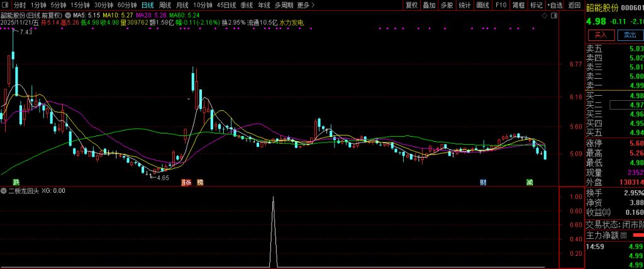
Task: Click the list icon beside 主力净额
Action: point(624,236)
